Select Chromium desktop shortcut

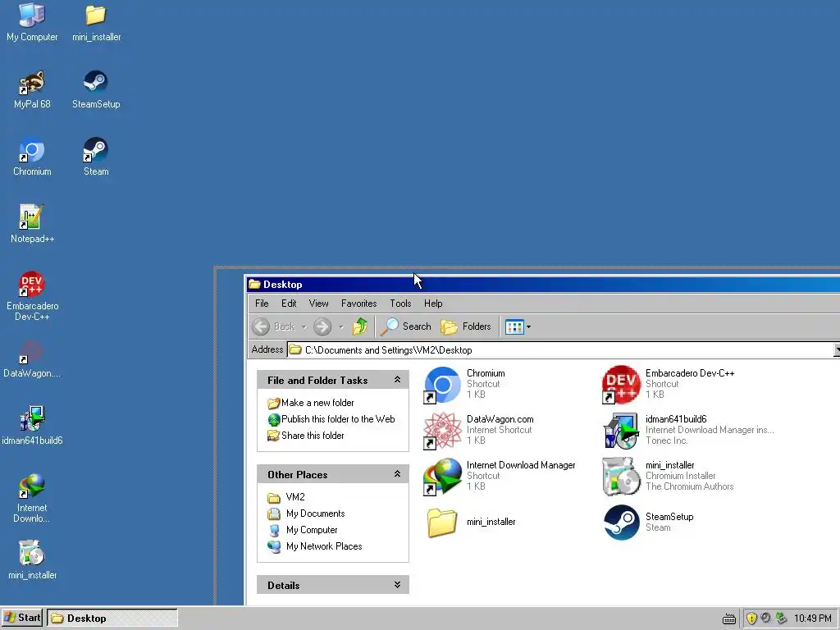32,157
